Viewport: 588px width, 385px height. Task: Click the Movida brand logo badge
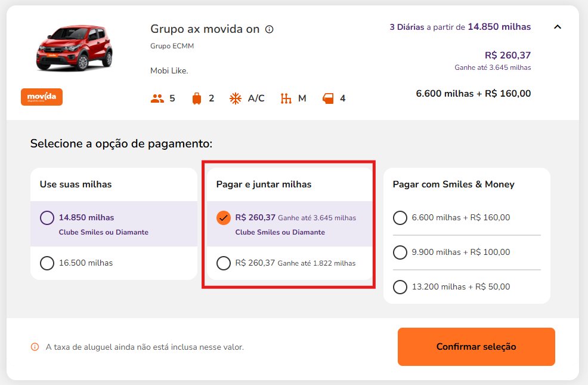pyautogui.click(x=42, y=97)
